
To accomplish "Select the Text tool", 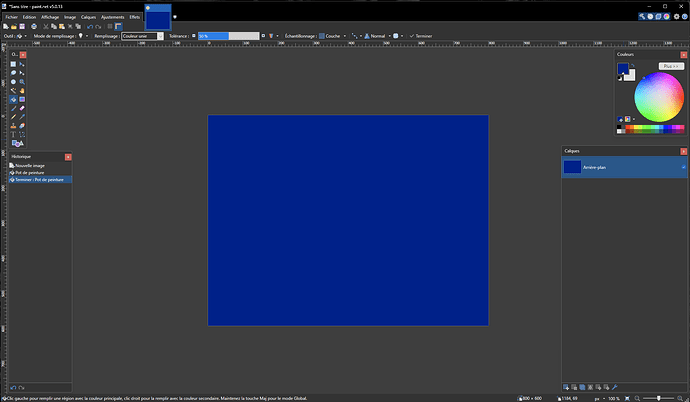I will tap(13, 135).
